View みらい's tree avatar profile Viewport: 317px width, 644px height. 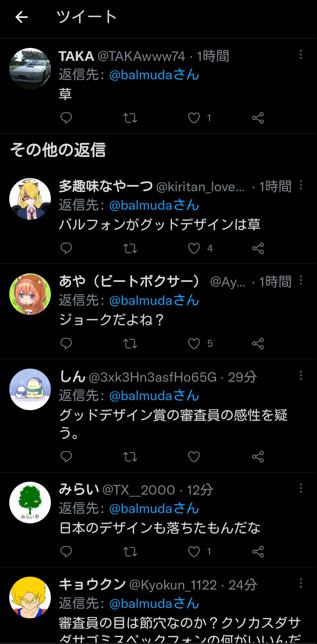(x=30, y=503)
